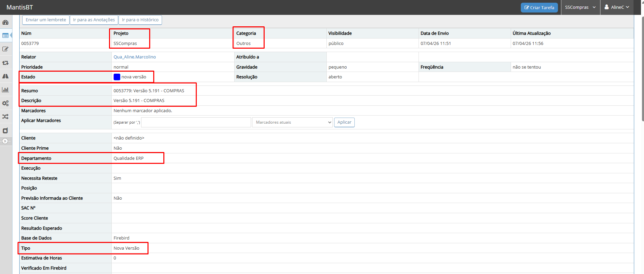This screenshot has width=644, height=274.
Task: Open the Qua_Aline.Marcolino reporter link
Action: coord(135,57)
